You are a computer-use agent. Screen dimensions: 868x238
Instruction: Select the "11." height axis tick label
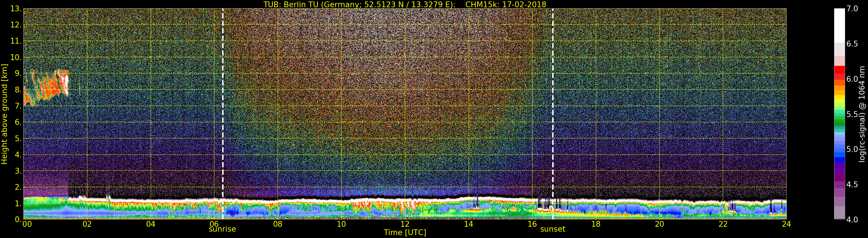(x=16, y=41)
